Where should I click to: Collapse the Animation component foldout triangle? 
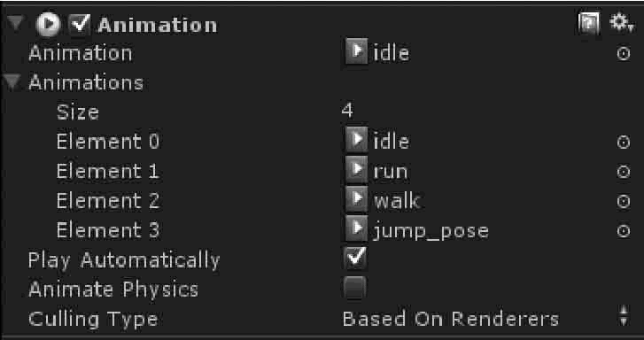tap(17, 24)
